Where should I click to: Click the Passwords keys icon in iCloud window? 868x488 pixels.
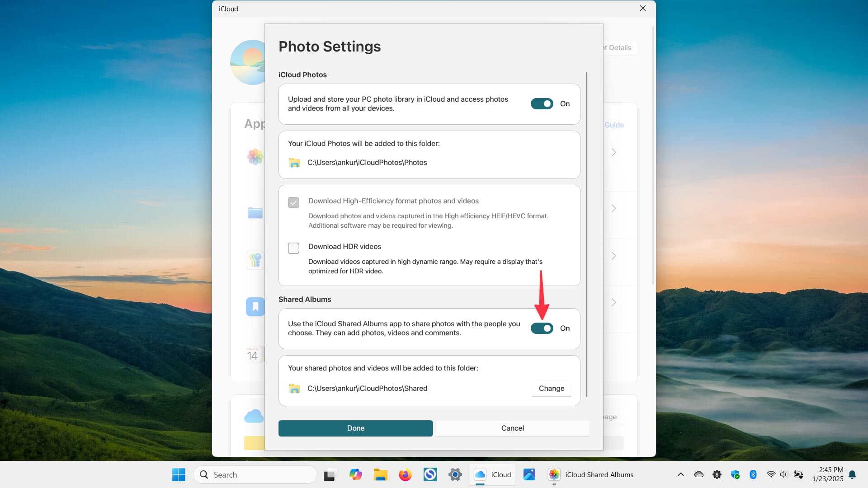(x=255, y=260)
